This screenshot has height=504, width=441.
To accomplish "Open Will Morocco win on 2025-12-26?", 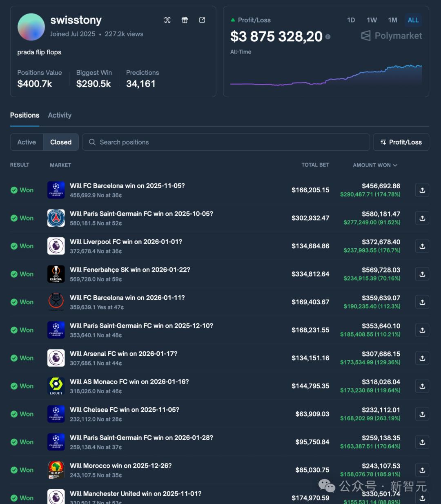I will click(x=120, y=466).
